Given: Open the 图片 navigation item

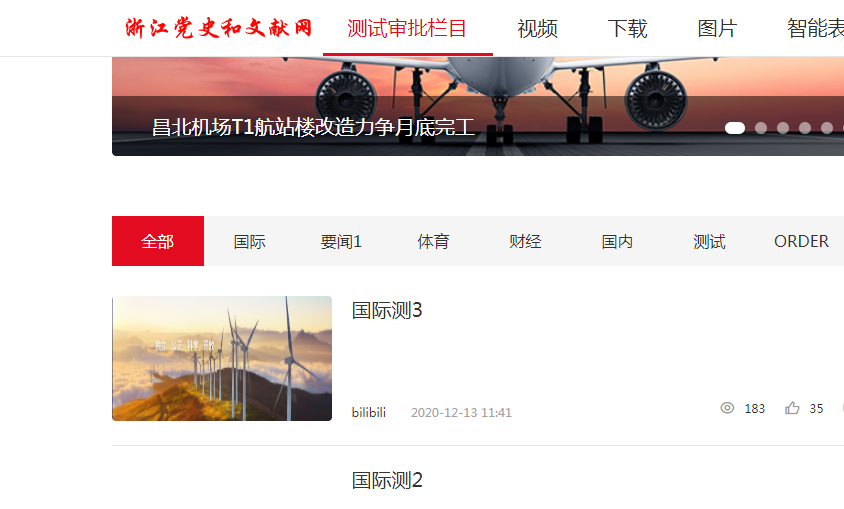Looking at the screenshot, I should (717, 28).
